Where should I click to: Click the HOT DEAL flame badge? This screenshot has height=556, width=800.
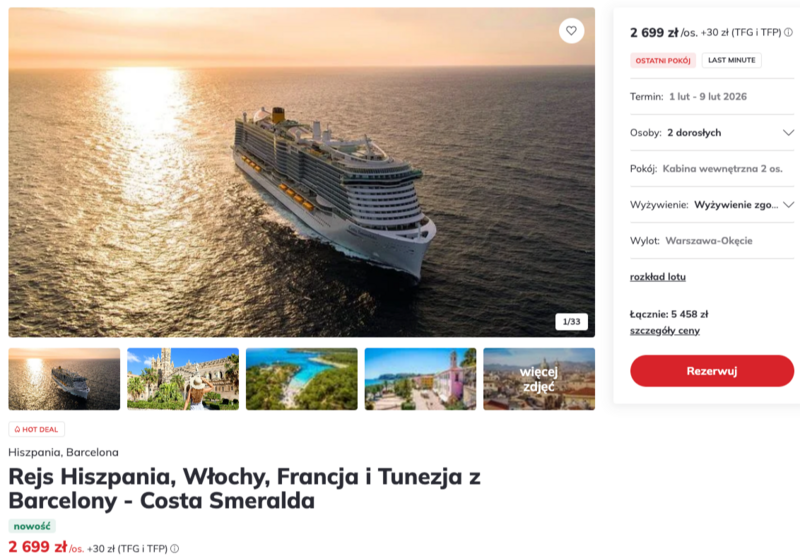click(37, 429)
